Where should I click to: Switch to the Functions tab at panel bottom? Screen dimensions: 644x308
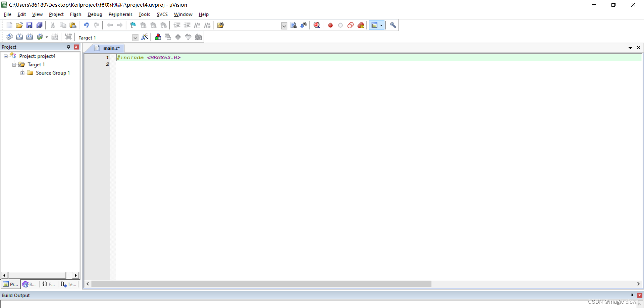coord(49,284)
